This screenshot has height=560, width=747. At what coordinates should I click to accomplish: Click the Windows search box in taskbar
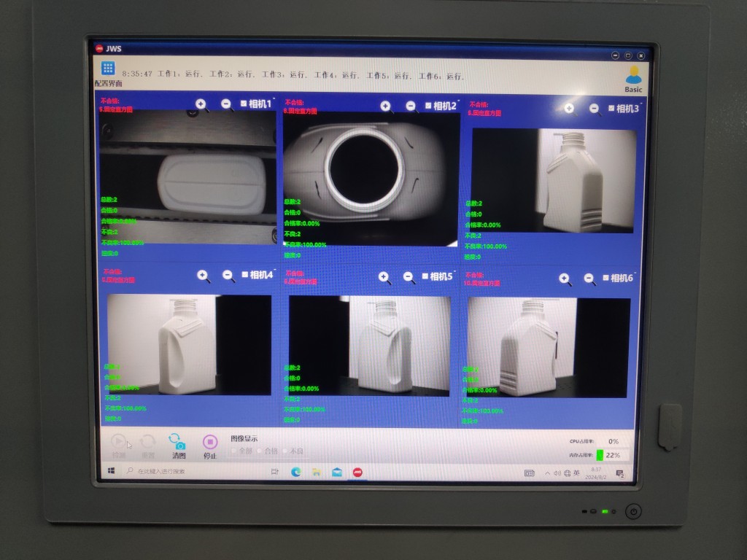[190, 472]
